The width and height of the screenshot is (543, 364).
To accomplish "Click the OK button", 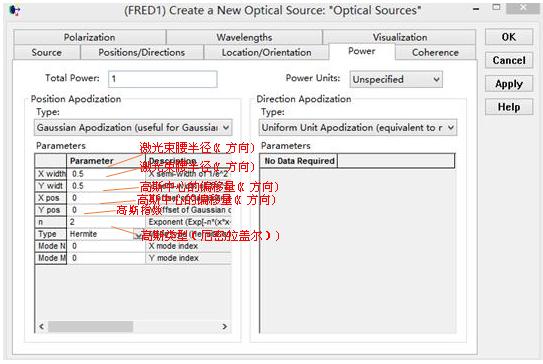I will point(509,37).
